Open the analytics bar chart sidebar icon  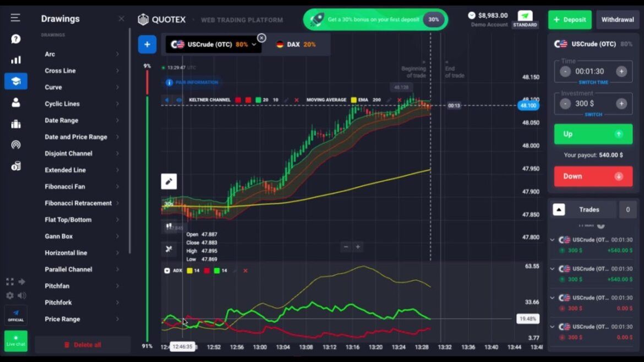[x=15, y=60]
